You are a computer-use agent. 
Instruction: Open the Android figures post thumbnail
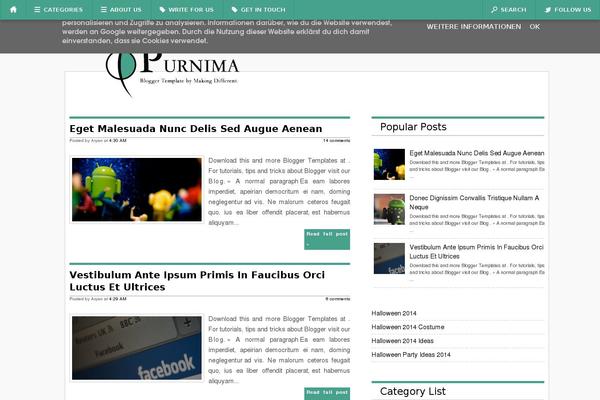pos(137,189)
